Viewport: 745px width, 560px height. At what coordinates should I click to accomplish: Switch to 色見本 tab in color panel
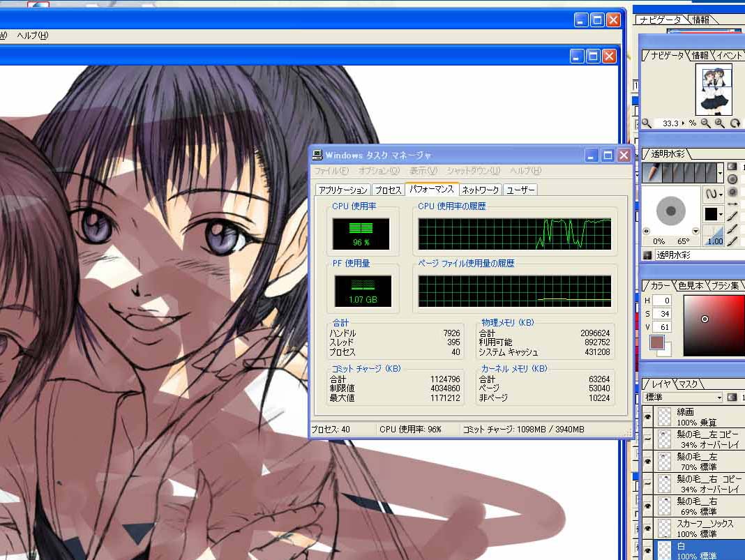pos(691,285)
